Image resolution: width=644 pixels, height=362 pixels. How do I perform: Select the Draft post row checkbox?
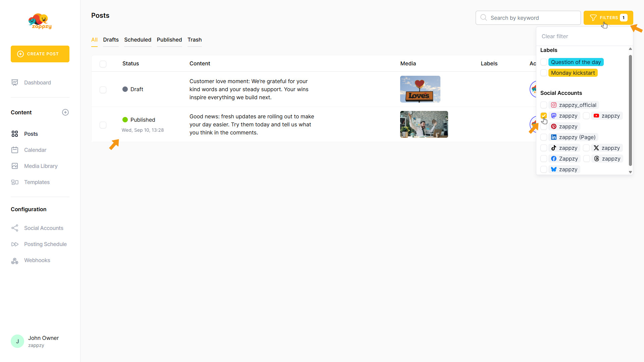103,89
